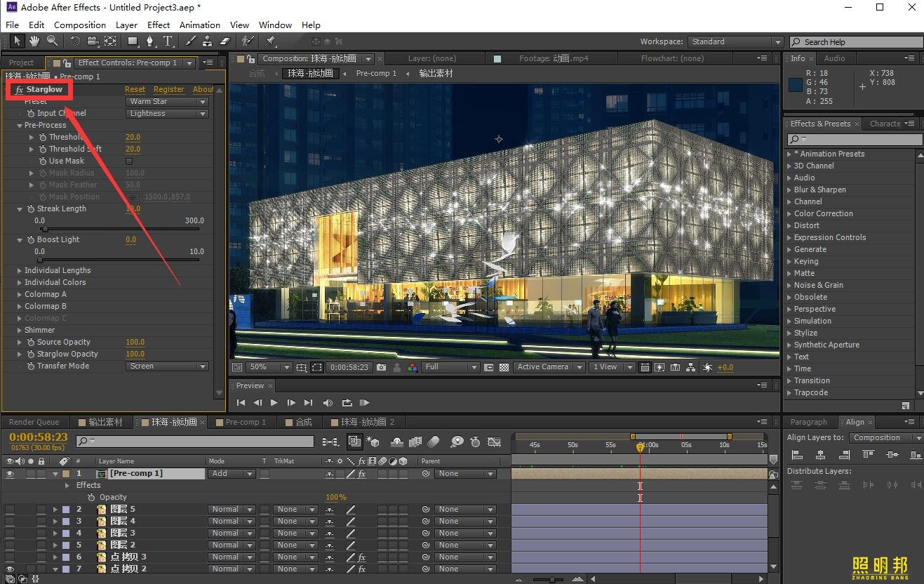Switch to the Render Queue tab
Screen dimensions: 924x584
point(34,423)
